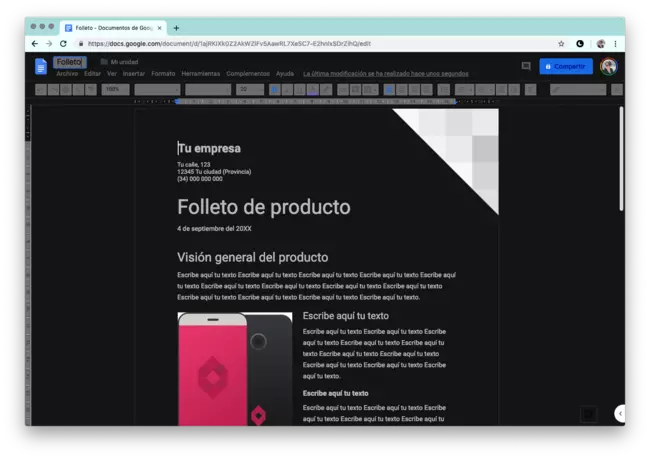The width and height of the screenshot is (650, 459).
Task: Open the font family dropdown
Action: click(x=208, y=90)
